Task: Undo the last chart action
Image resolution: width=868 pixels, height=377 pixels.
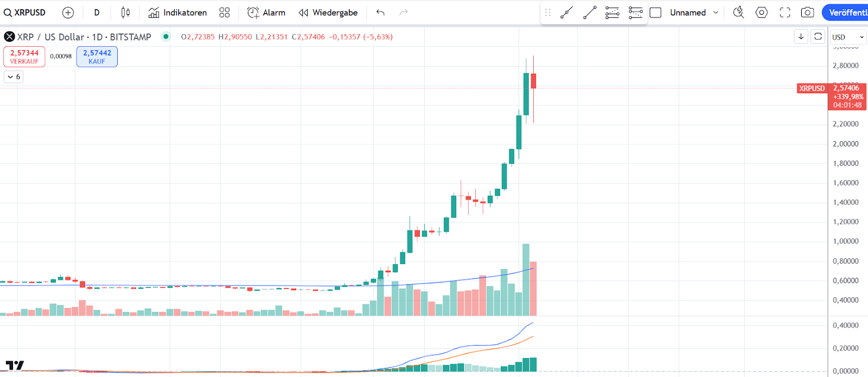Action: (380, 12)
